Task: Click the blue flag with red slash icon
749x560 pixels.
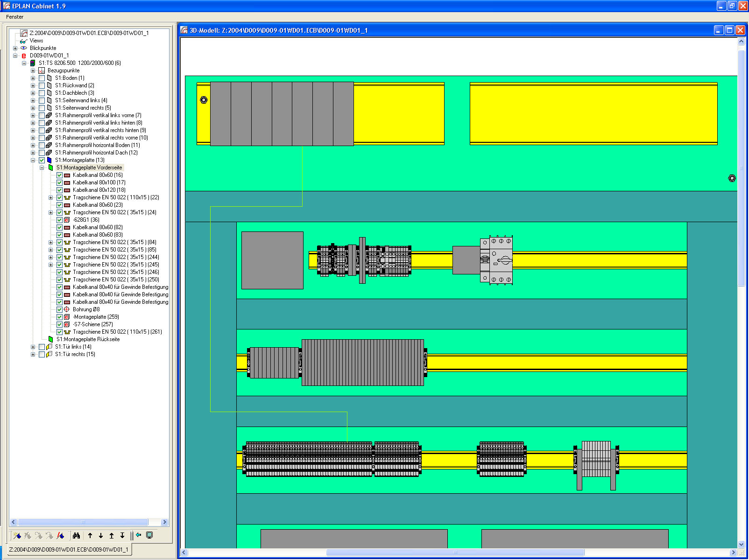Action: point(60,535)
